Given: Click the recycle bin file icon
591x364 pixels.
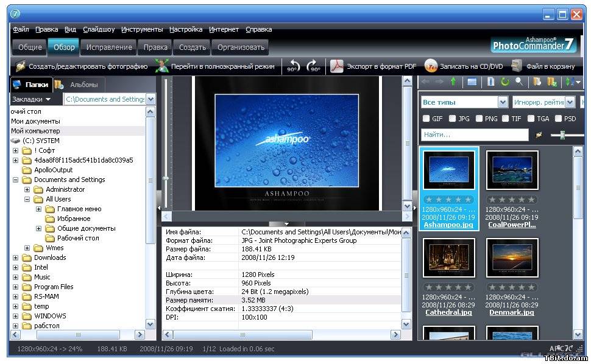Looking at the screenshot, I should [517, 66].
